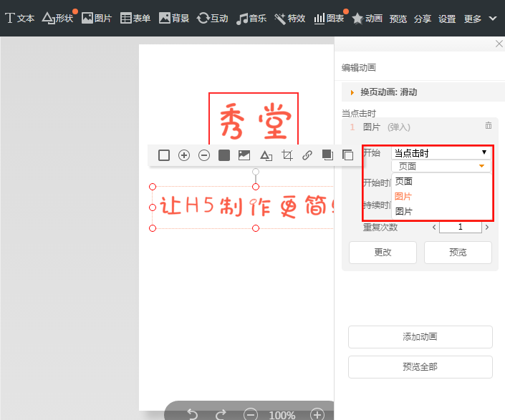Click the 重复次数 number input field
Viewport: 505px width, 420px height.
point(460,228)
